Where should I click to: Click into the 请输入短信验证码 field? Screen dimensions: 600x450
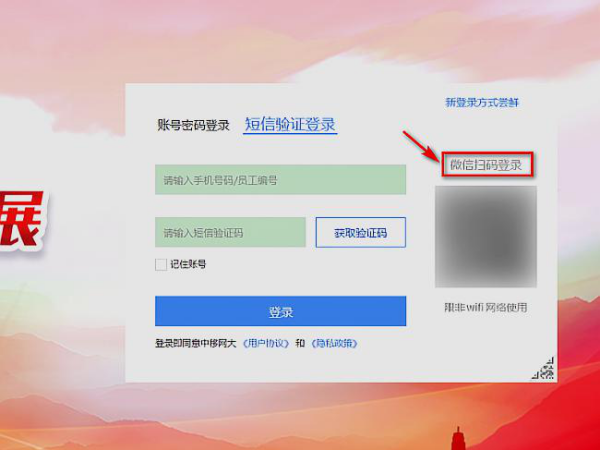(230, 232)
